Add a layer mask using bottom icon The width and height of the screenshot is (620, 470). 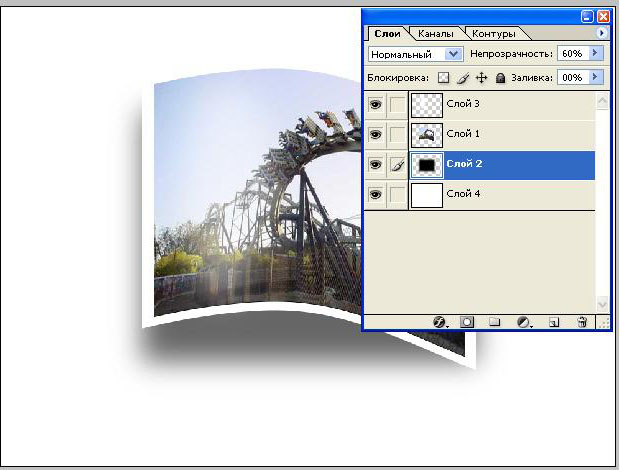pos(466,322)
